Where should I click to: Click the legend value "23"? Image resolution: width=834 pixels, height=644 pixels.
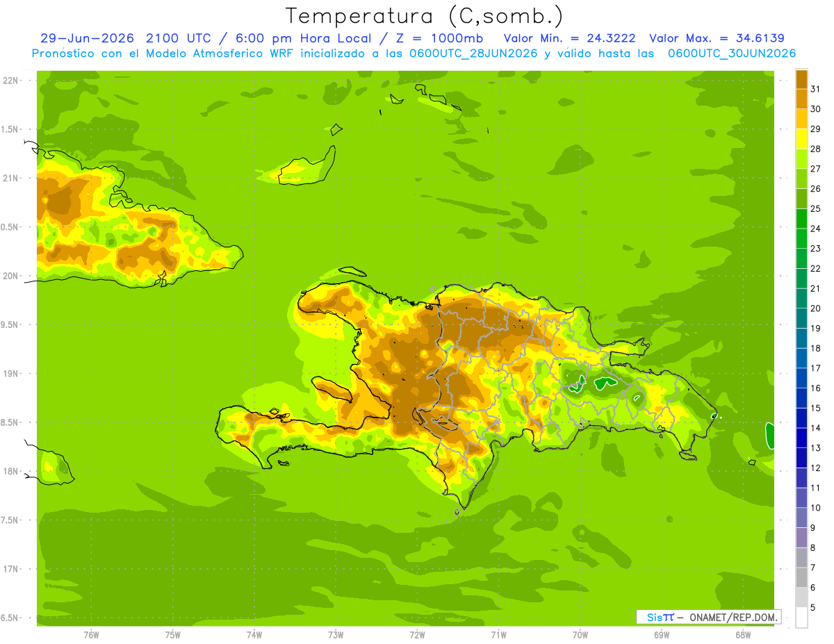(x=815, y=248)
